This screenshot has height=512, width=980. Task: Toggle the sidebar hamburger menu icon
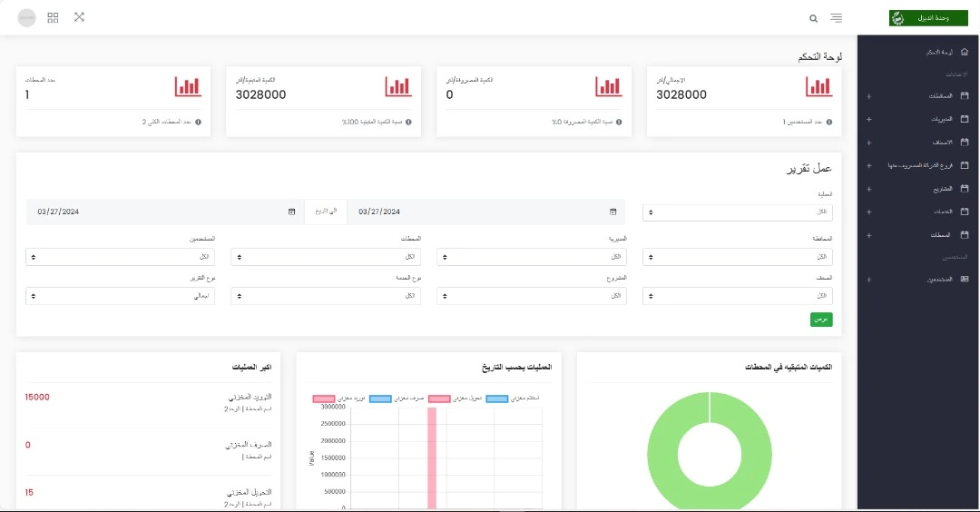[x=836, y=18]
